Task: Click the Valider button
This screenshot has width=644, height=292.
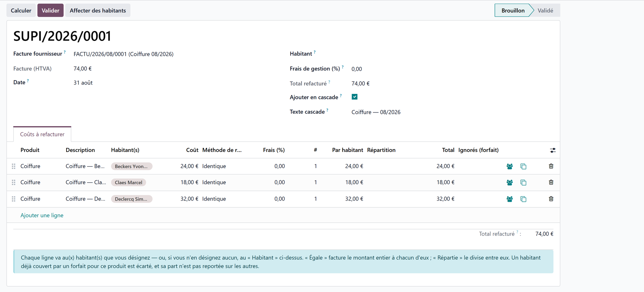Action: coord(50,10)
